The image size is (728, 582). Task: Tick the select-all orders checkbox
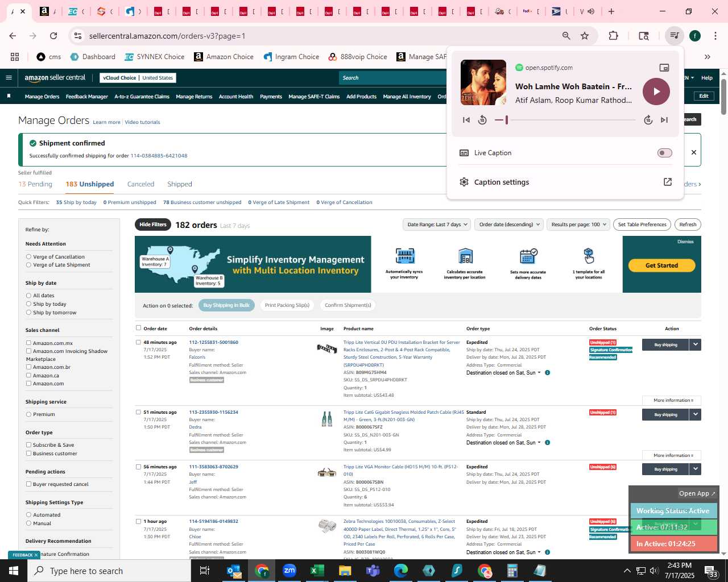[x=138, y=328]
